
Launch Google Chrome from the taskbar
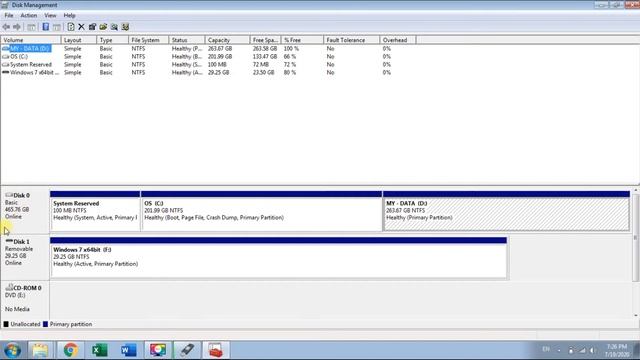(x=70, y=350)
